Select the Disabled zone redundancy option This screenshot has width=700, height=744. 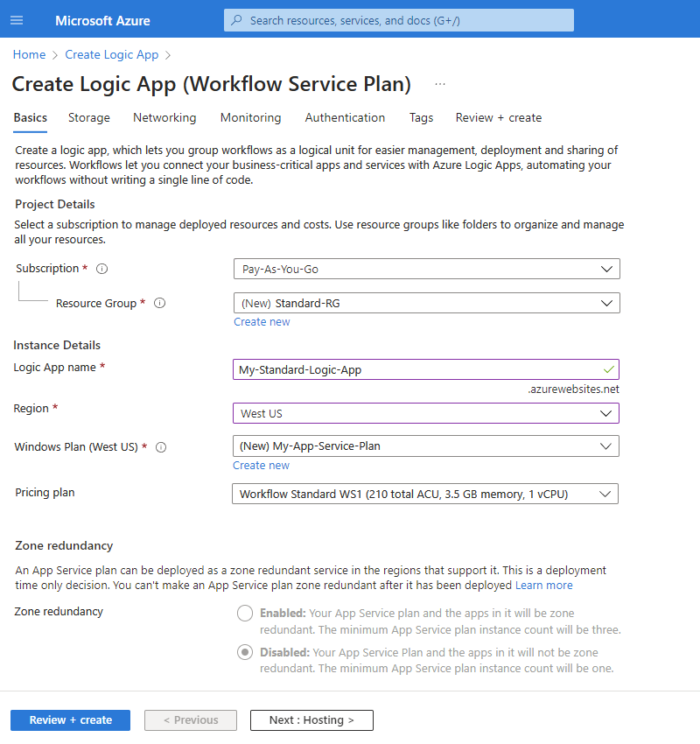[245, 652]
